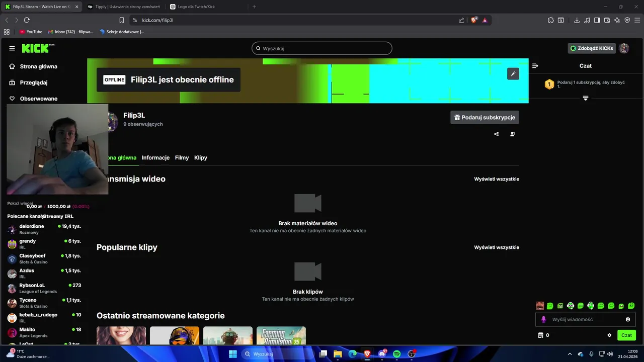This screenshot has height=362, width=644.
Task: Insert the last green emote in row
Action: (x=631, y=306)
